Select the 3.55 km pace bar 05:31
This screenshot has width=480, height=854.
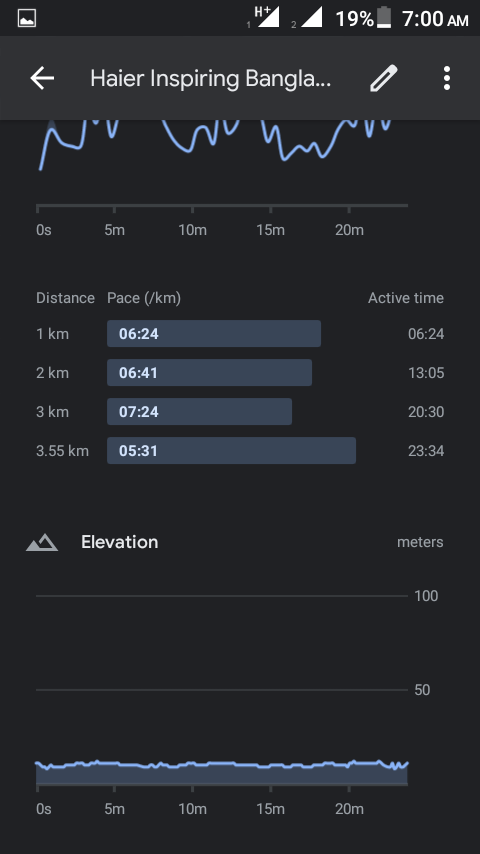232,451
